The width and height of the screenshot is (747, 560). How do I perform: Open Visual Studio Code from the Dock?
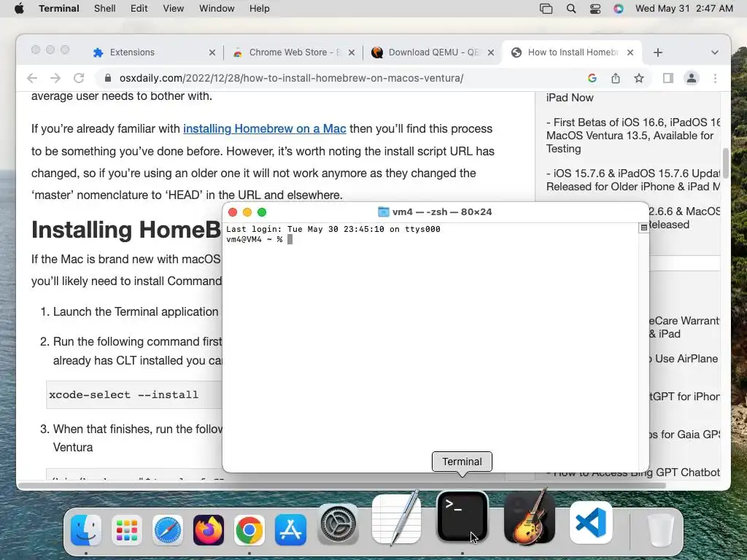pos(591,523)
